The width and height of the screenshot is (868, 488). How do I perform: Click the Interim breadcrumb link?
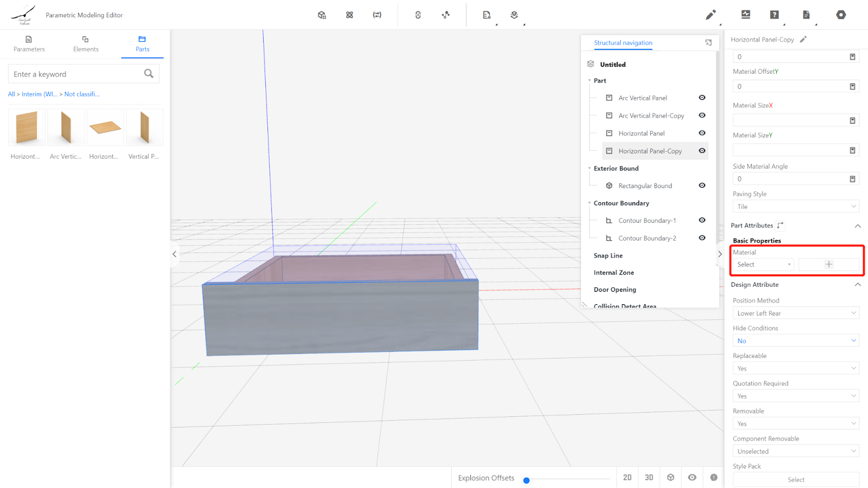click(x=39, y=94)
